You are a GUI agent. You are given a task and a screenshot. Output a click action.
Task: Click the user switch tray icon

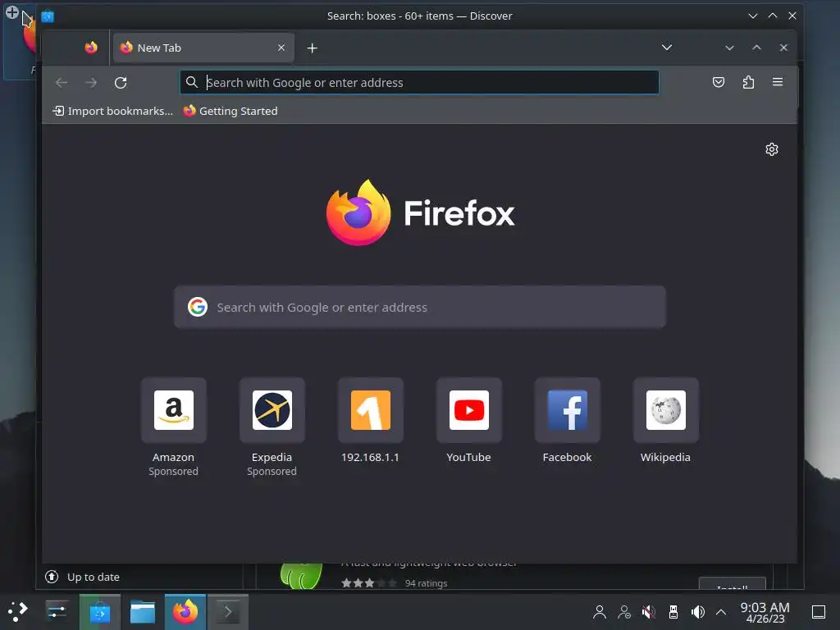tap(624, 612)
